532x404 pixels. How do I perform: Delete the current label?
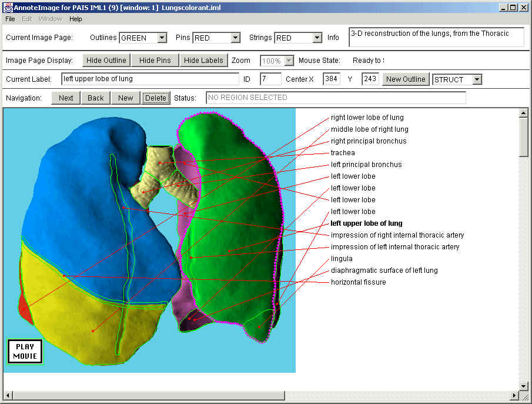[x=155, y=98]
